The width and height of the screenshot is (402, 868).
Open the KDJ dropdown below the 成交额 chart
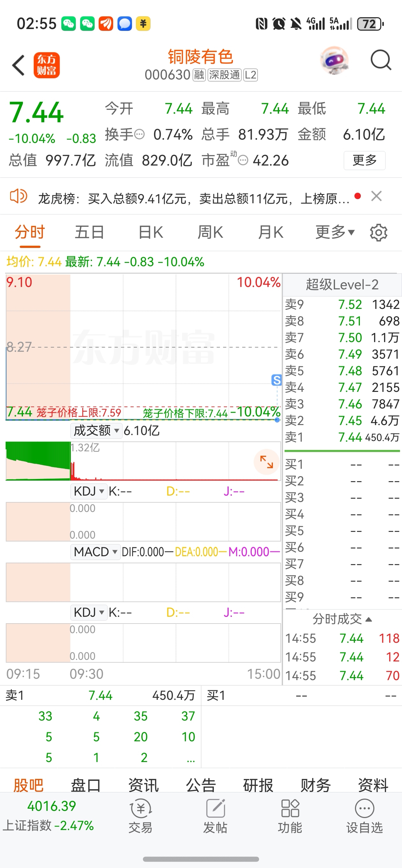(89, 491)
